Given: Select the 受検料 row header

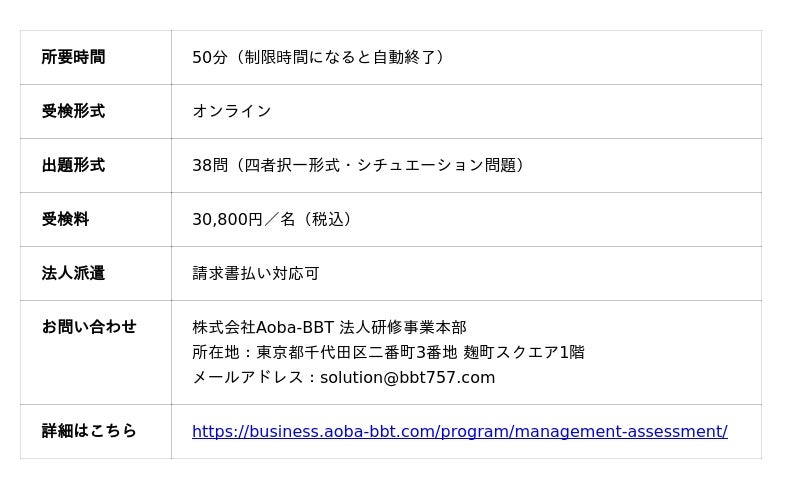Looking at the screenshot, I should point(65,219).
